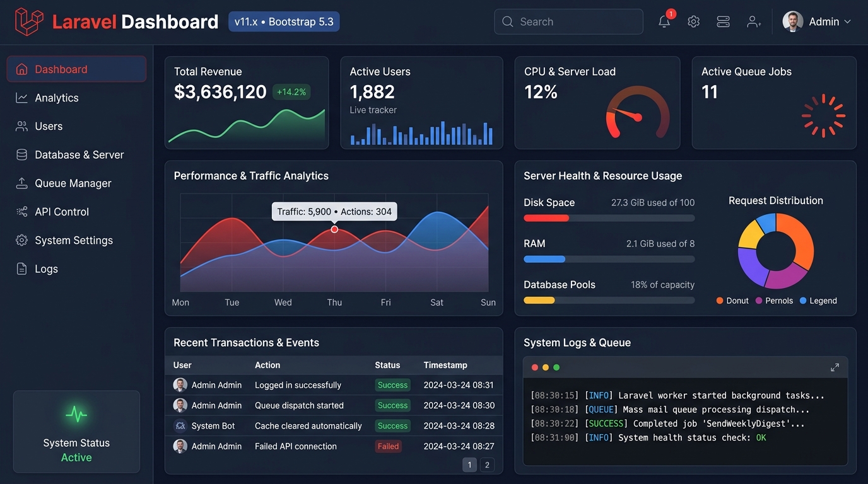Focus the Search input field
This screenshot has height=484, width=868.
tap(568, 21)
